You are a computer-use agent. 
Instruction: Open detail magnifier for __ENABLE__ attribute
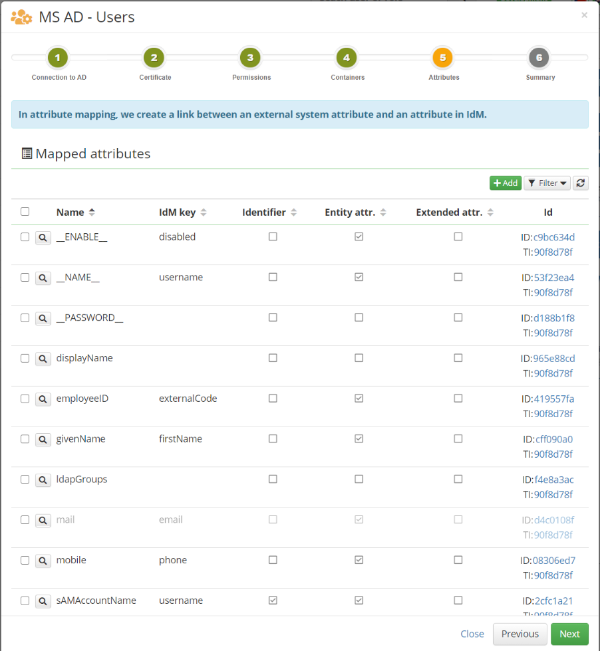coord(43,238)
